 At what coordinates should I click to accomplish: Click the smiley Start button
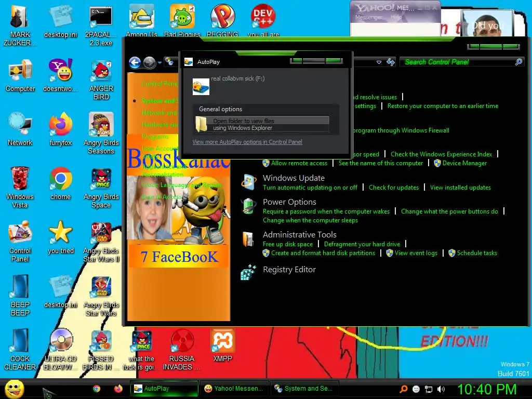coord(14,389)
